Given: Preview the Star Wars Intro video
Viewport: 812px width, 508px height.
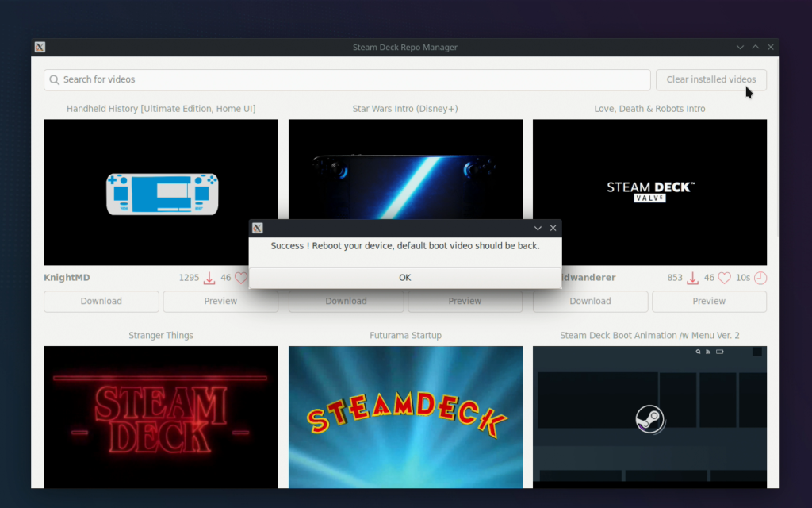Looking at the screenshot, I should pyautogui.click(x=465, y=301).
